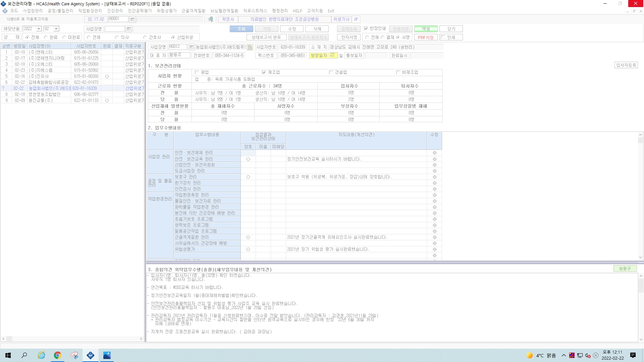The height and width of the screenshot is (362, 644).
Task: Open the code lookup icon beside H0001
Action: coord(132,19)
